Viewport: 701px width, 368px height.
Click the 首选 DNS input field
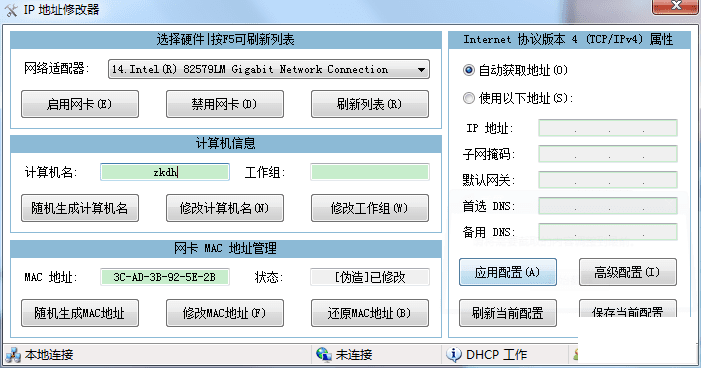tap(608, 206)
